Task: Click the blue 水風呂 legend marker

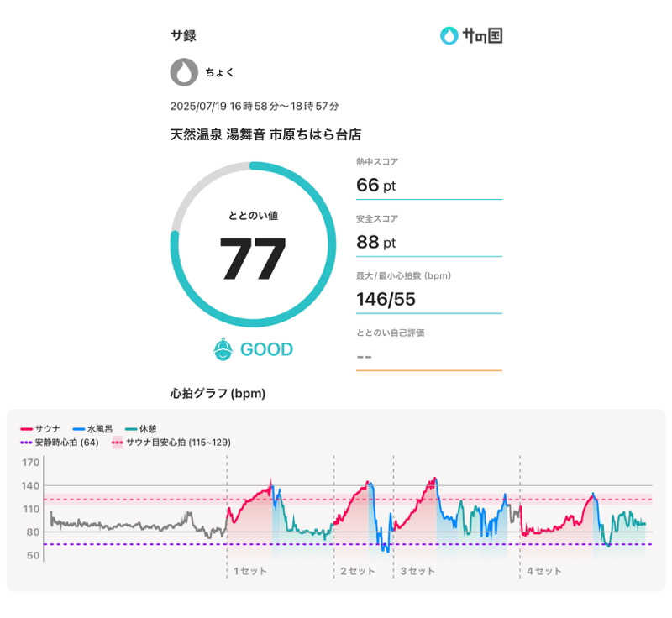Action: 80,428
